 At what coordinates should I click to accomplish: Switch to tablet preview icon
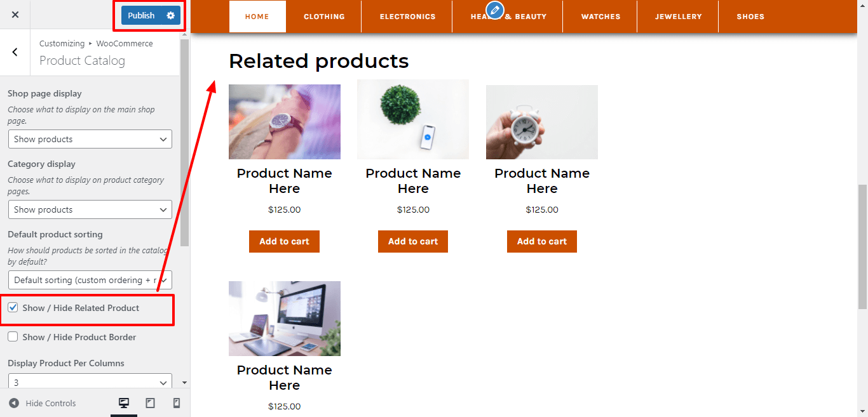[151, 403]
